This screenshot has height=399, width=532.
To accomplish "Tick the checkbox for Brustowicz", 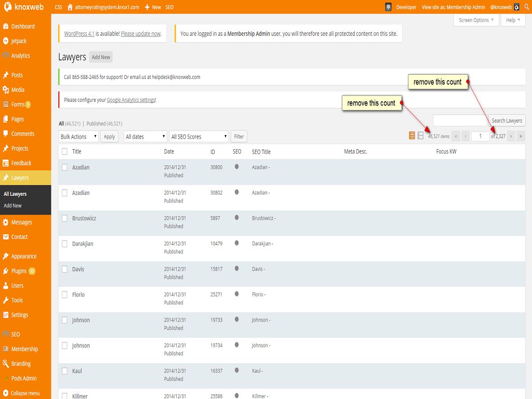I will click(x=64, y=218).
